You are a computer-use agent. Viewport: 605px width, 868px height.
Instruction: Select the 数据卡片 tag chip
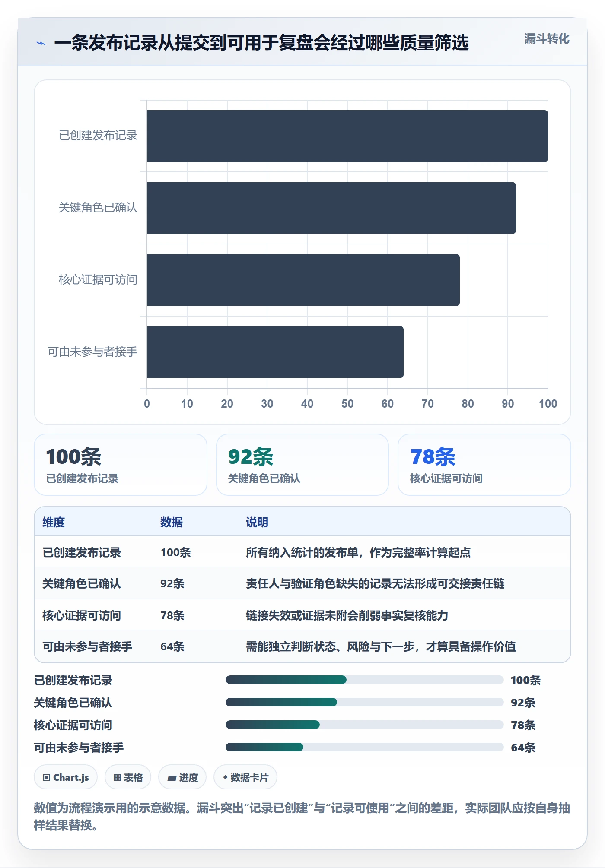tap(245, 777)
